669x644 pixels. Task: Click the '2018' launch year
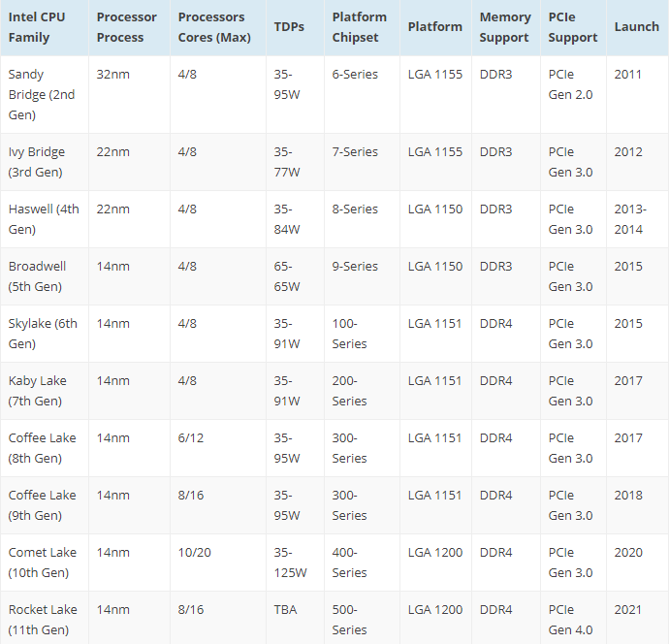point(628,495)
